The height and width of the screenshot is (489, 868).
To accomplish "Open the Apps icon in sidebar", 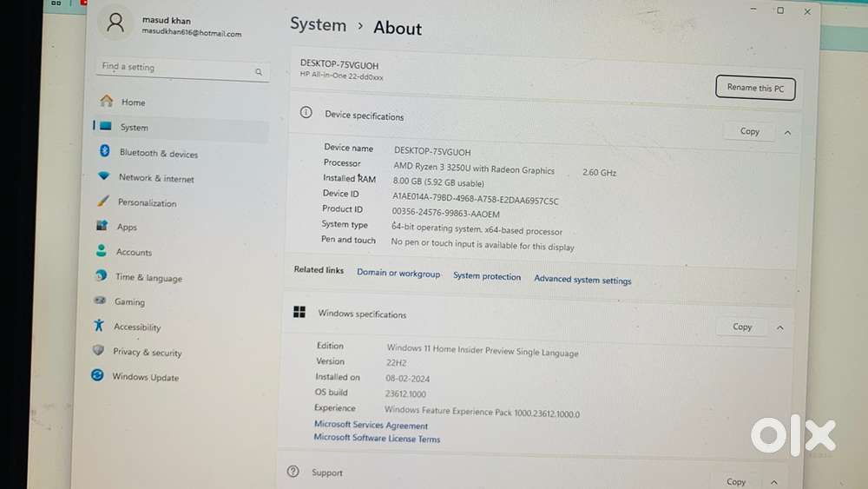I will click(x=102, y=225).
